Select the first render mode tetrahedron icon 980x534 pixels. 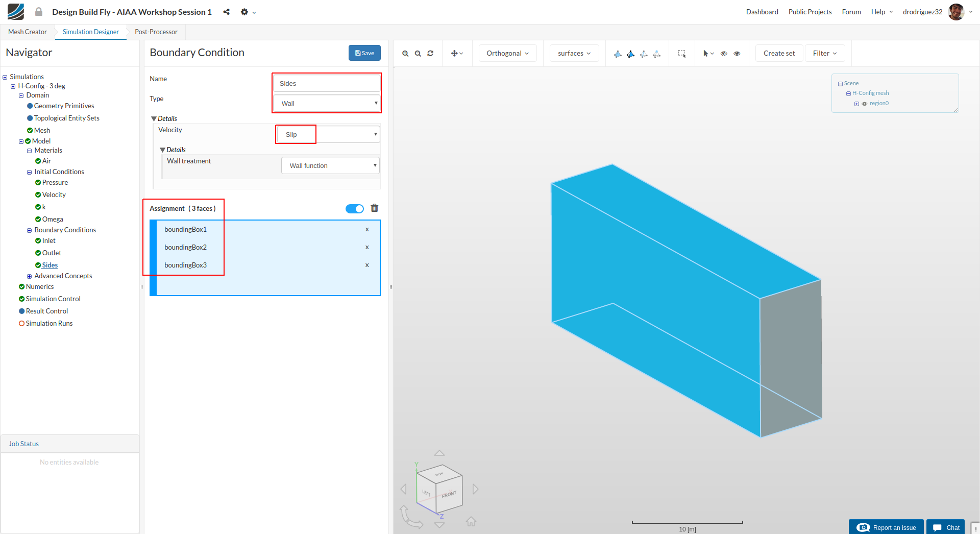click(618, 54)
